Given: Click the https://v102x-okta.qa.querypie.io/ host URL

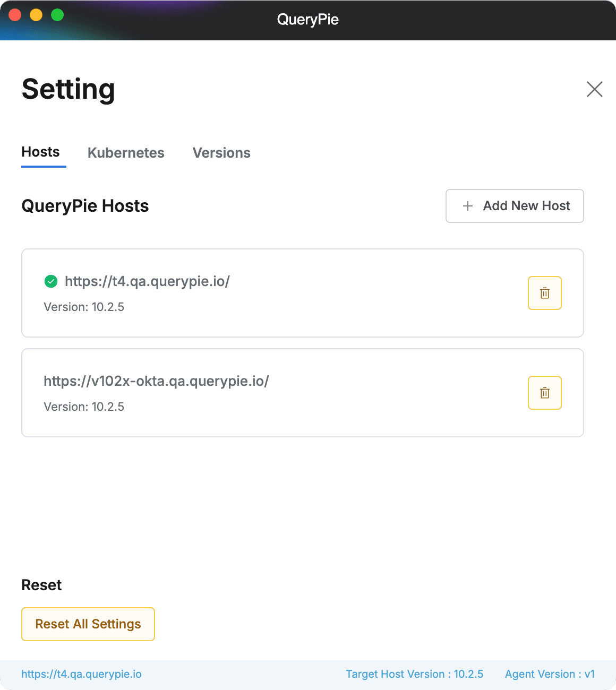Looking at the screenshot, I should [156, 381].
